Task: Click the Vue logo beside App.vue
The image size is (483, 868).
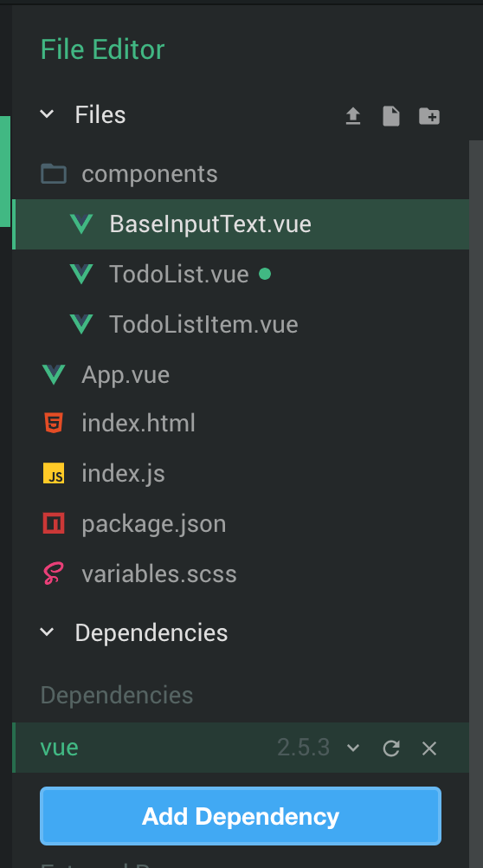Action: pos(54,375)
